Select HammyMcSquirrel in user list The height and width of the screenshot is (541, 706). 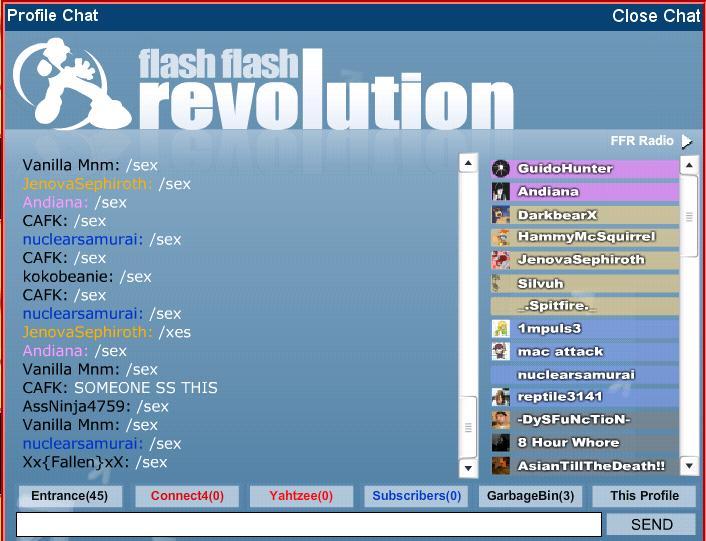(x=586, y=237)
